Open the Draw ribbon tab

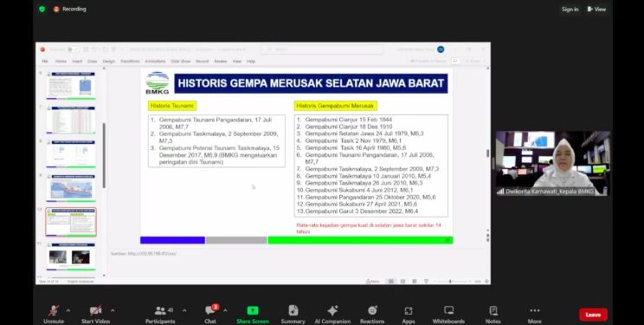click(x=93, y=61)
